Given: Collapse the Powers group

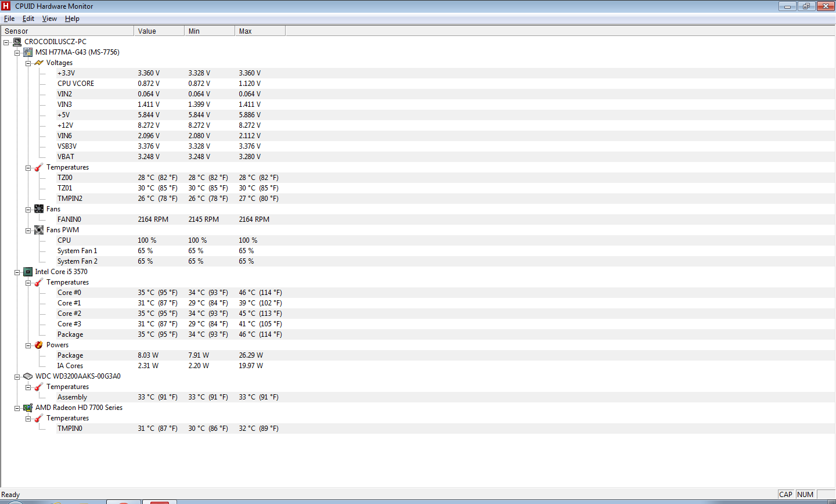Looking at the screenshot, I should point(28,345).
